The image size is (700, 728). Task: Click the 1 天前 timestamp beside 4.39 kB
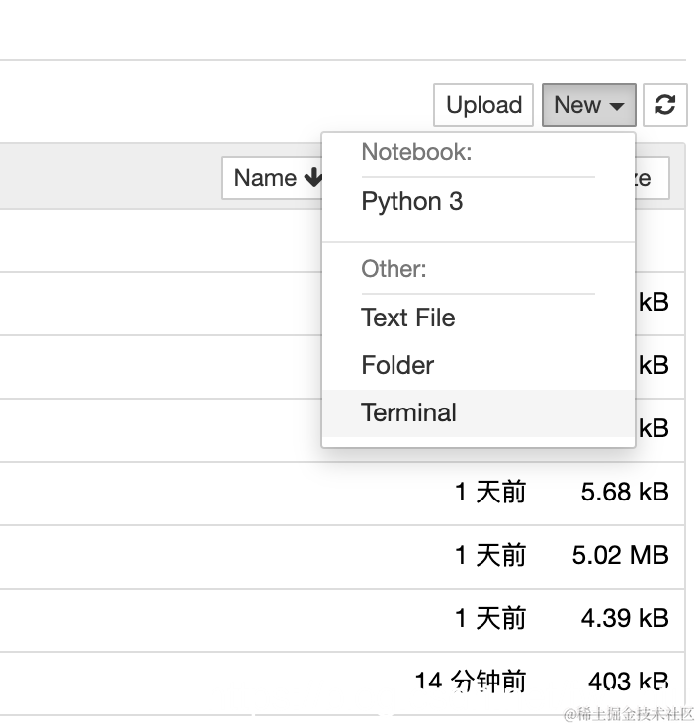point(490,618)
